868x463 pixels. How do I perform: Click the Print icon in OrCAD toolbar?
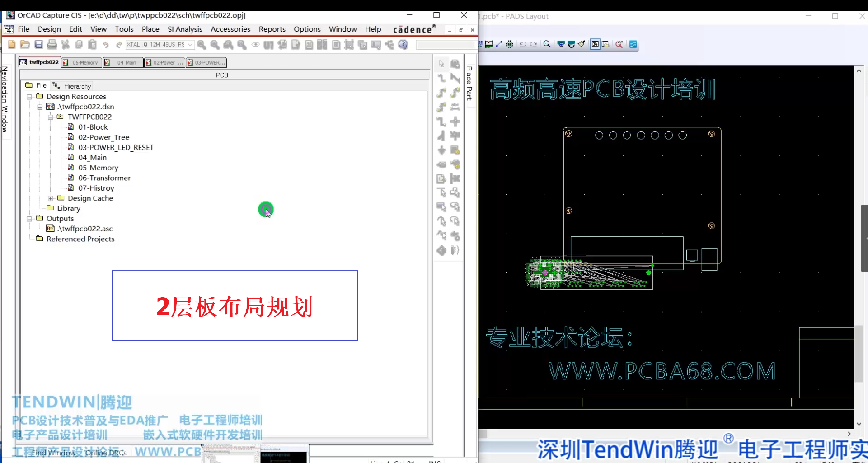52,44
